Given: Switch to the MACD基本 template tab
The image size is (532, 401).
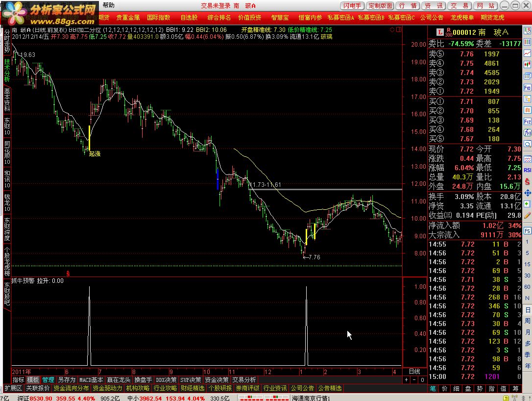Looking at the screenshot, I should pyautogui.click(x=91, y=379).
